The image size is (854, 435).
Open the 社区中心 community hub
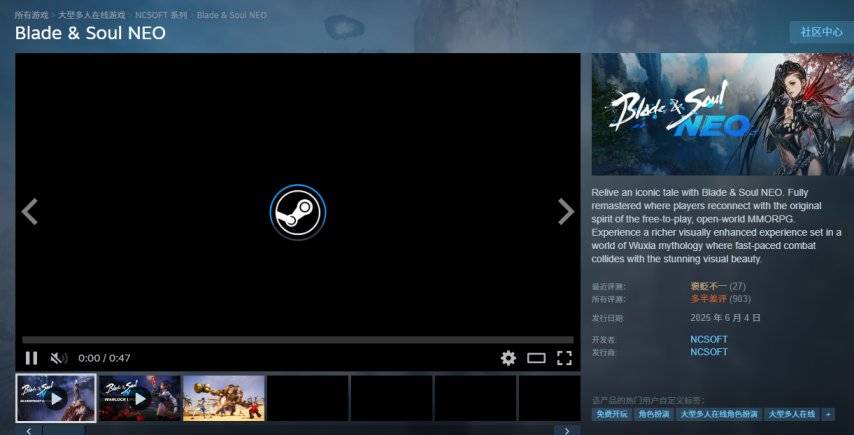point(821,32)
